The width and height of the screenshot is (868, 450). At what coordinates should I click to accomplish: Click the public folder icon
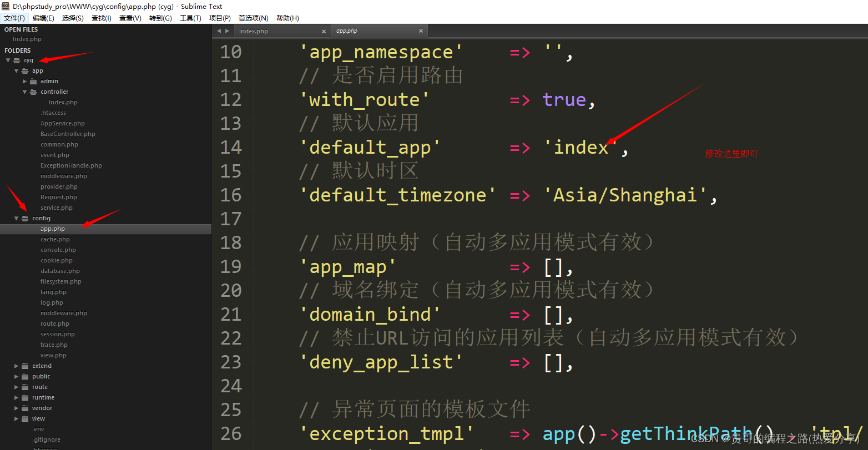(25, 377)
